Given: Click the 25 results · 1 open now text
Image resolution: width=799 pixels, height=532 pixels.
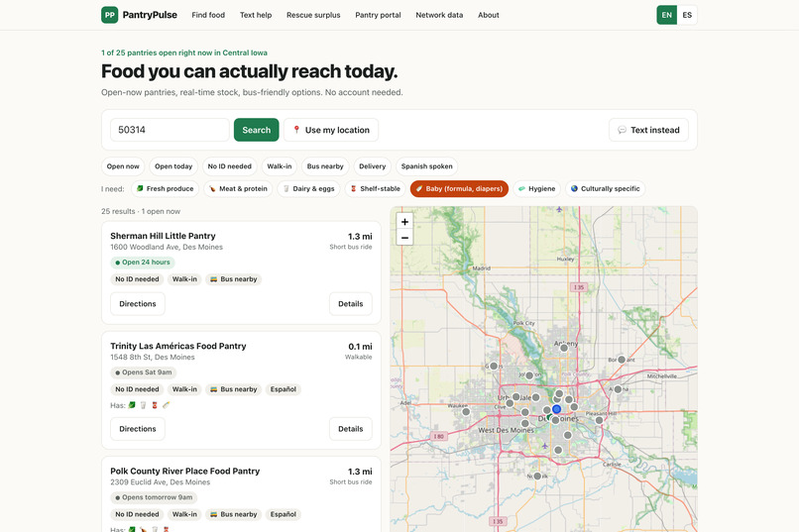Looking at the screenshot, I should 141,211.
